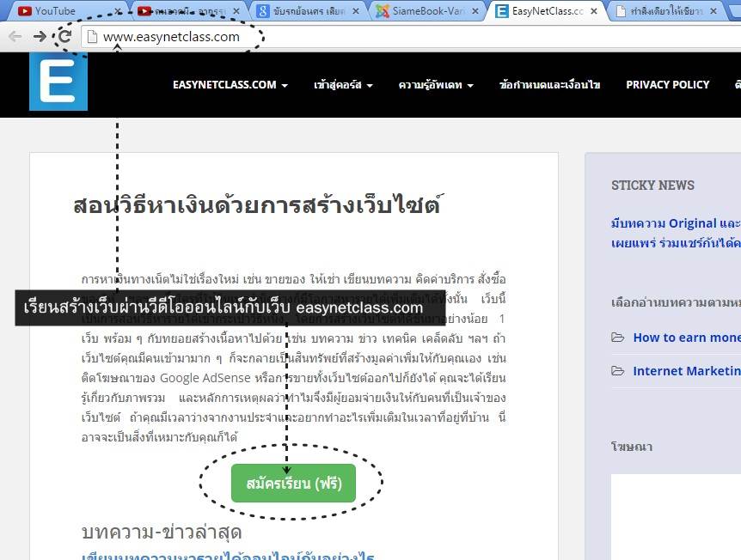Expand the EASYNETCLASS.COM menu
The width and height of the screenshot is (741, 560).
[230, 85]
